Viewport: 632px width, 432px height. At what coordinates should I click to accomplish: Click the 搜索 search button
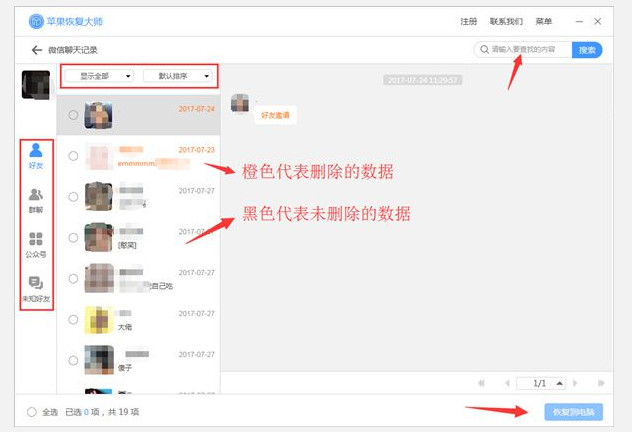click(x=587, y=50)
